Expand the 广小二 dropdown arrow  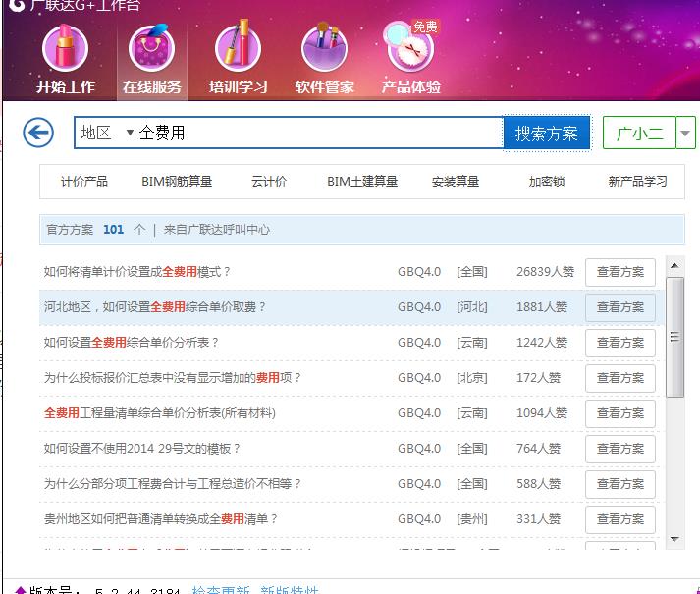(685, 133)
